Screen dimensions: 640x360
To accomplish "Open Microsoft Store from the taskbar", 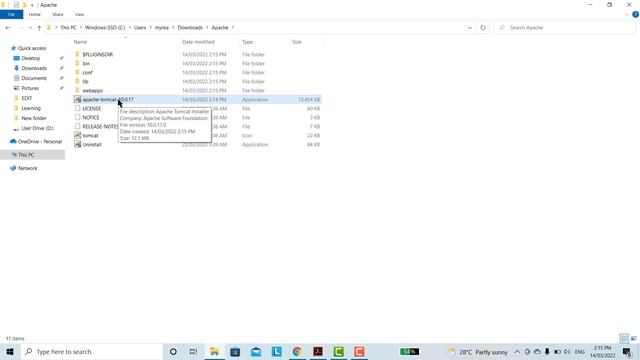I will (235, 351).
